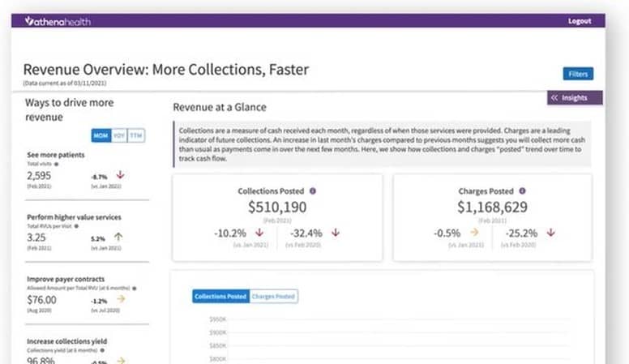The width and height of the screenshot is (629, 364).
Task: Click the Charges Posted $1,168,629 value
Action: (492, 208)
